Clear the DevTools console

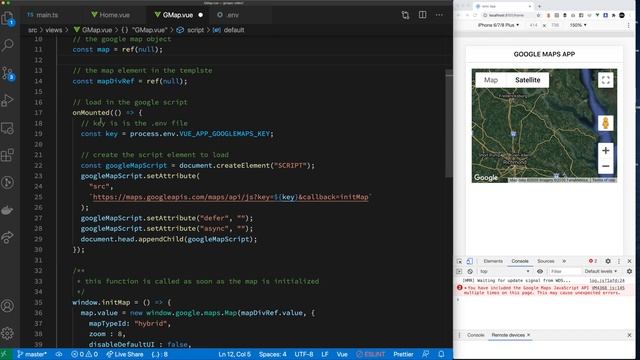tap(470, 271)
